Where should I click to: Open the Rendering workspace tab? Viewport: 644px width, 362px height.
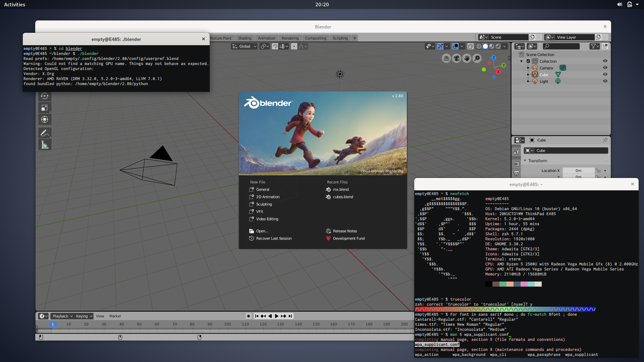pyautogui.click(x=290, y=38)
